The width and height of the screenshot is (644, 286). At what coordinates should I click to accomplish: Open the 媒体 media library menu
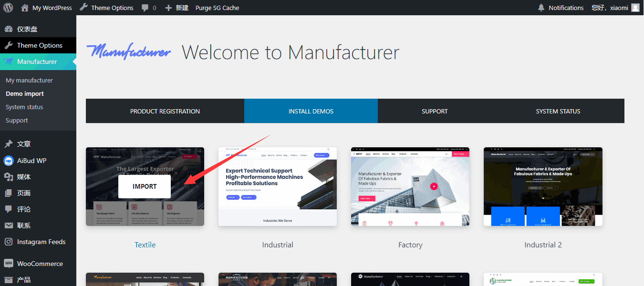point(24,177)
